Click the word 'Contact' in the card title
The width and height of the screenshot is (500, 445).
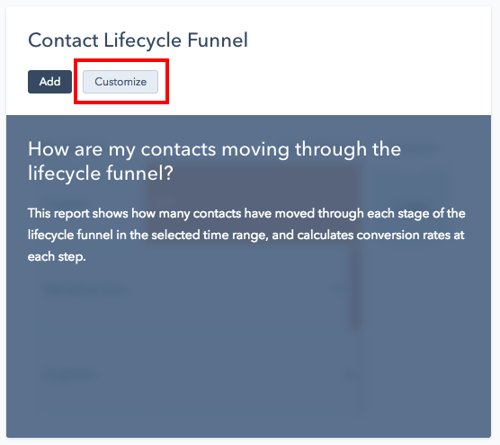click(63, 40)
